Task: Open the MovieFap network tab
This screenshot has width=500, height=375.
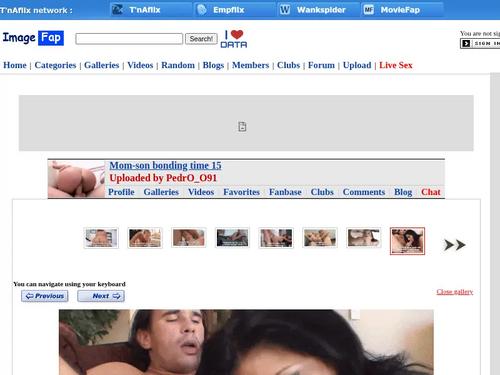Action: (402, 10)
